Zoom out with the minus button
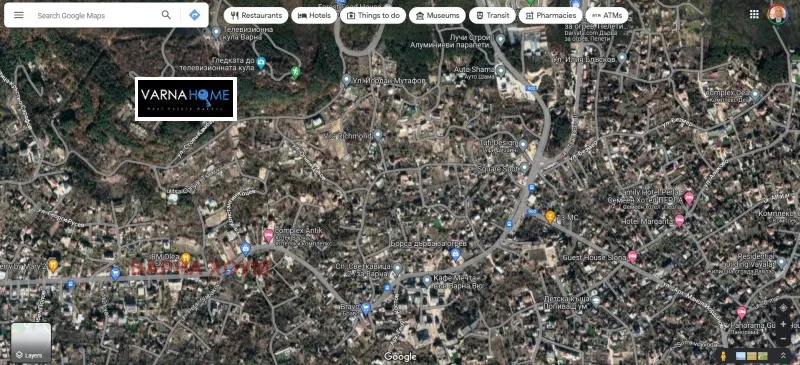 tap(783, 338)
